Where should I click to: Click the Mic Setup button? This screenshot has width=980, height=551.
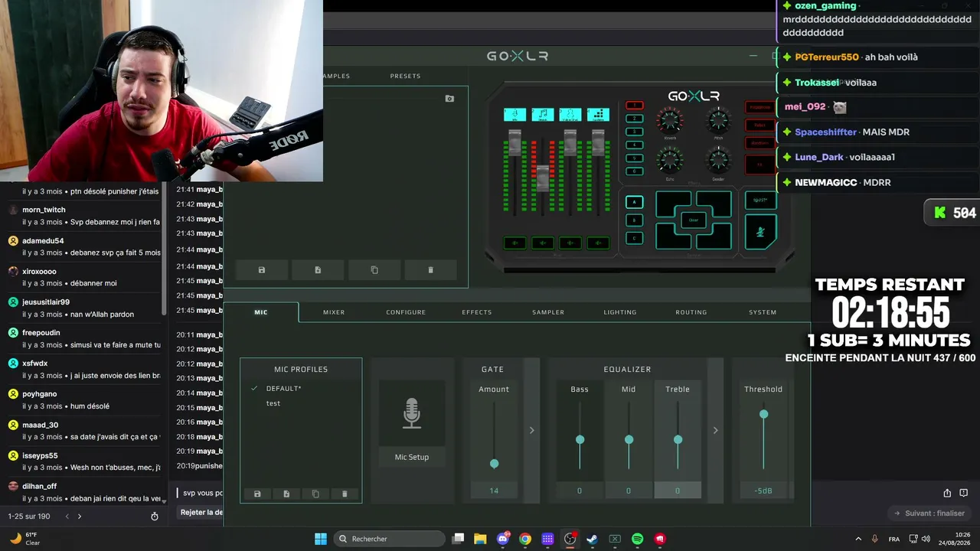point(412,457)
